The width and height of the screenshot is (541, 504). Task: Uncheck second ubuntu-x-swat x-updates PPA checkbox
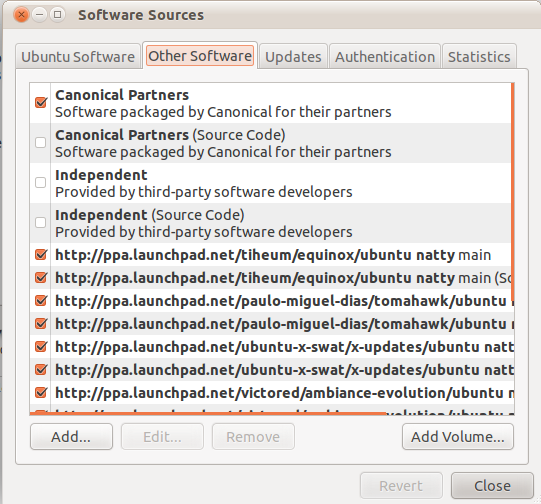[x=41, y=369]
